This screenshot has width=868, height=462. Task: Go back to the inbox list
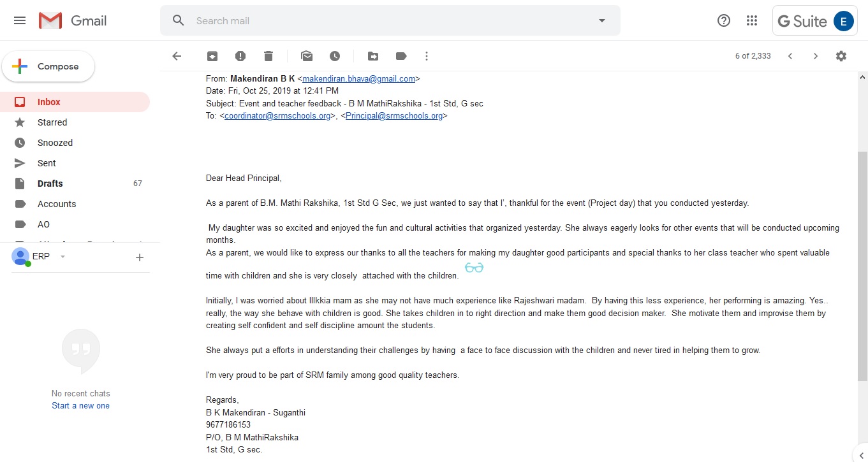point(177,56)
